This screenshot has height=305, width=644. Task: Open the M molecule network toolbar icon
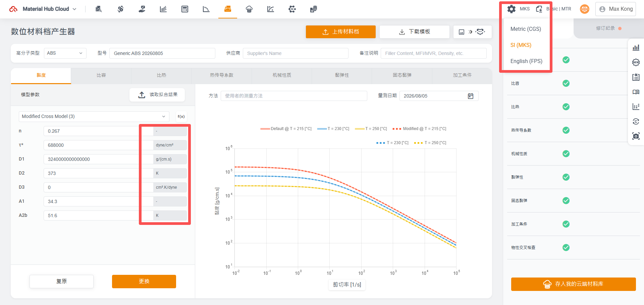click(292, 9)
